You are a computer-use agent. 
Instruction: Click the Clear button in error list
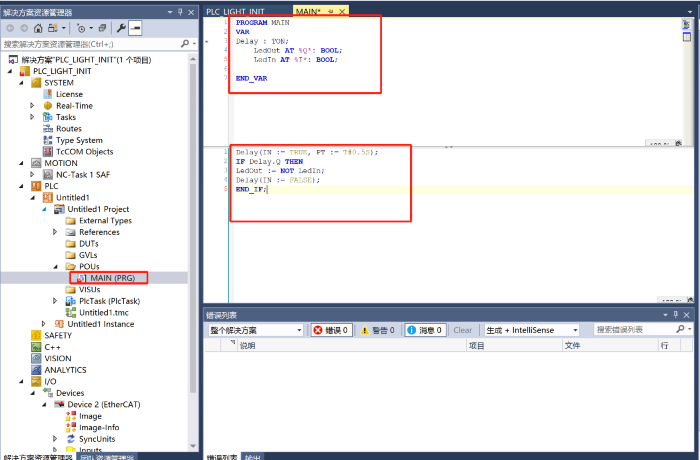[x=462, y=330]
